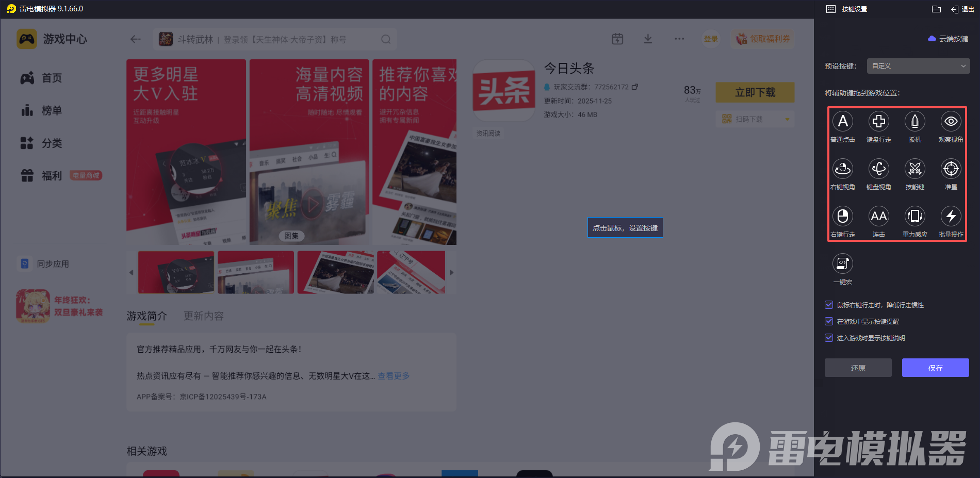The height and width of the screenshot is (478, 980).
Task: Pick the 技能键 crossed-swords icon
Action: 915,169
